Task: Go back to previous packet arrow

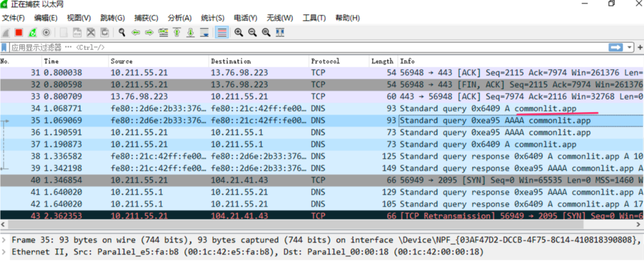Action: pyautogui.click(x=136, y=32)
